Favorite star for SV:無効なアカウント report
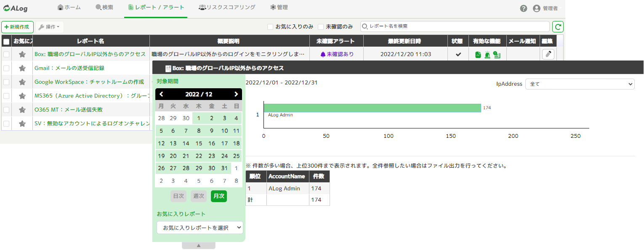This screenshot has height=250, width=644. [22, 124]
